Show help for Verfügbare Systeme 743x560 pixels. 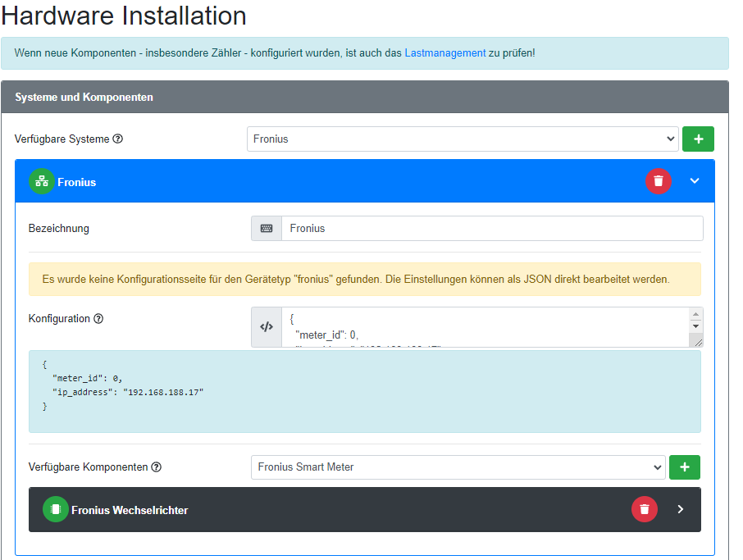click(118, 139)
